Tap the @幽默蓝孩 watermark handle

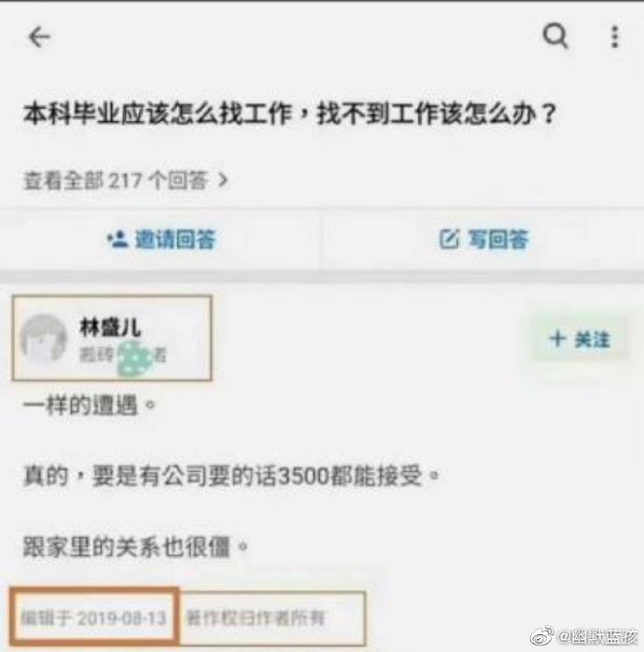[x=598, y=636]
